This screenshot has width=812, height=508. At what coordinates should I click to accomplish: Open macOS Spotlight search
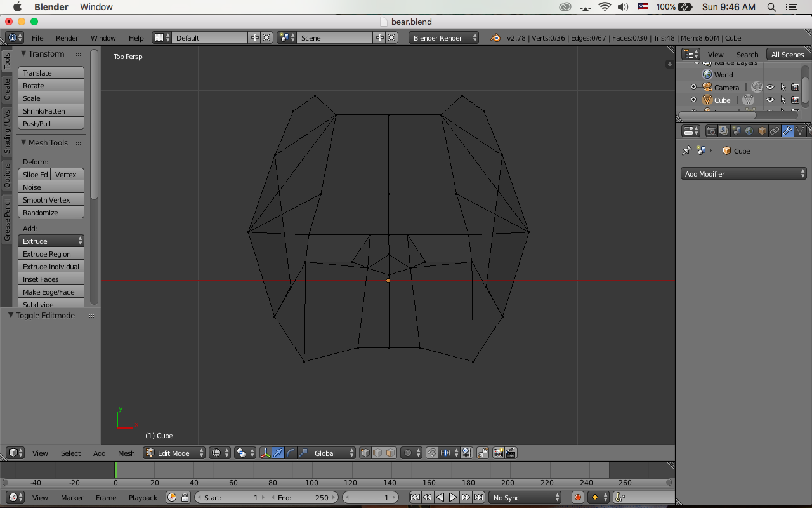click(772, 7)
